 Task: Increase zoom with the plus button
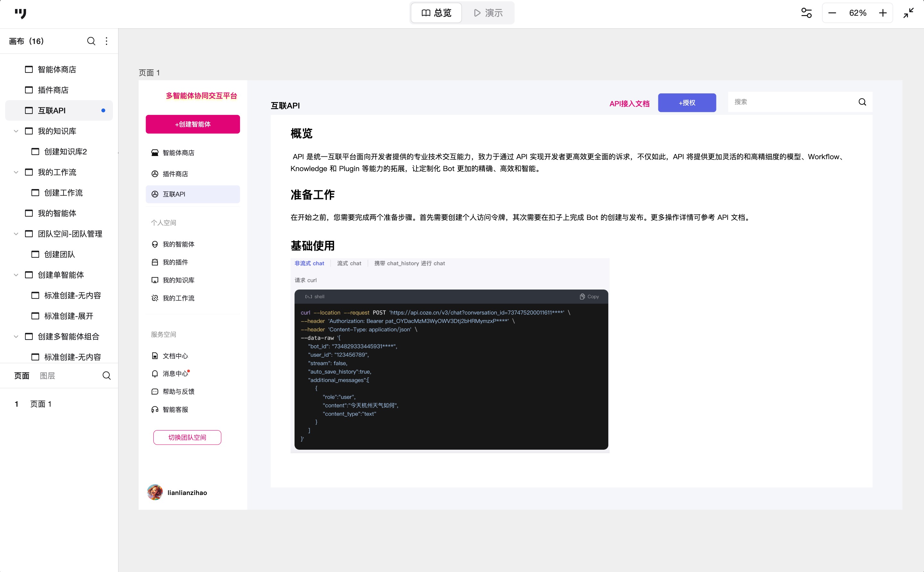tap(883, 13)
